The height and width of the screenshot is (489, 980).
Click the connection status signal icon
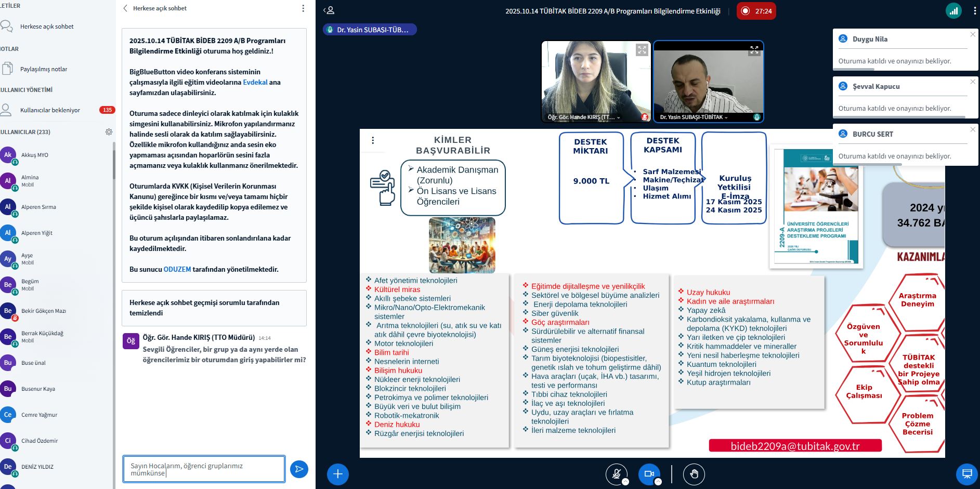(x=953, y=11)
